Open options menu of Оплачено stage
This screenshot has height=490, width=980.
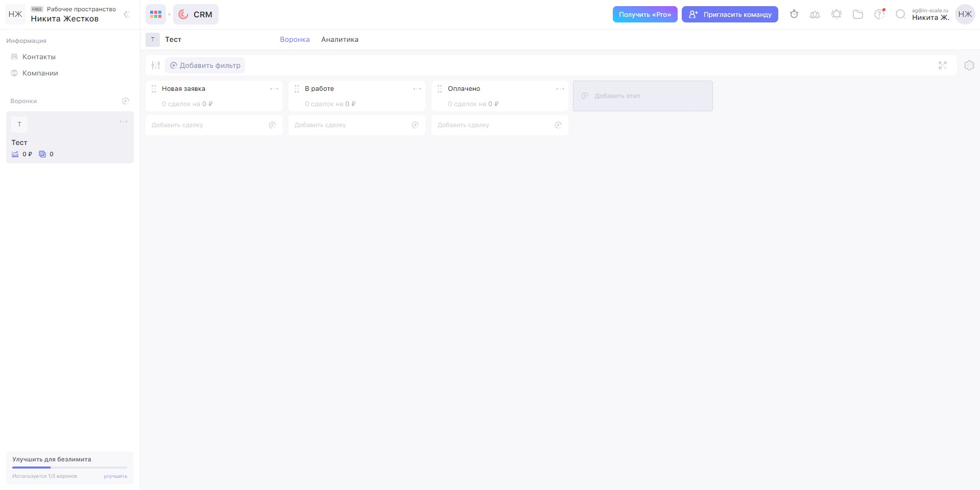(x=560, y=89)
